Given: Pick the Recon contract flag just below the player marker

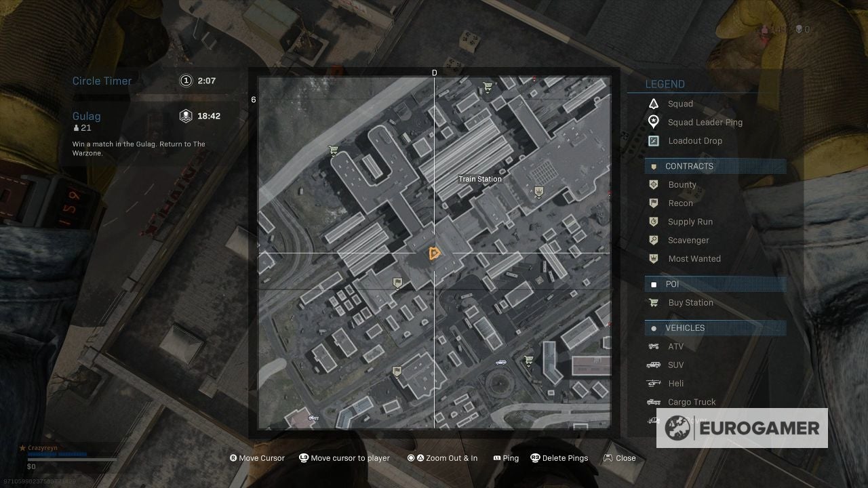Looking at the screenshot, I should coord(398,282).
